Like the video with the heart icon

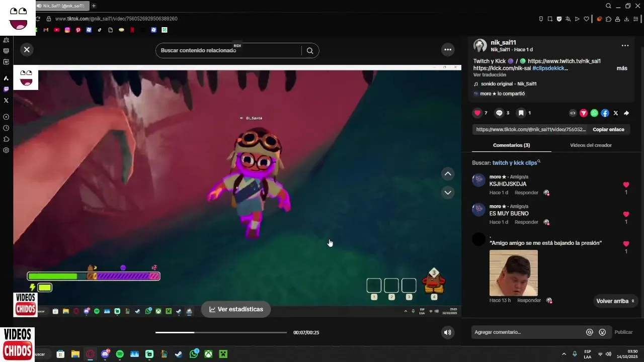point(477,113)
